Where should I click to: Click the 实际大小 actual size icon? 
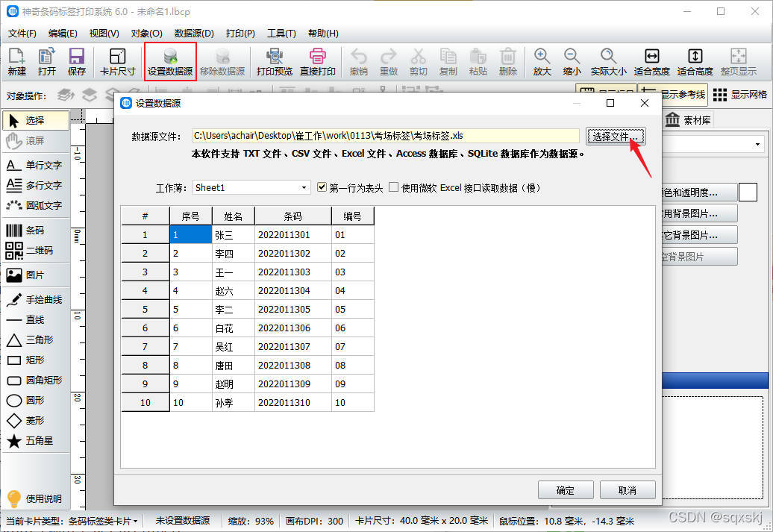click(608, 62)
